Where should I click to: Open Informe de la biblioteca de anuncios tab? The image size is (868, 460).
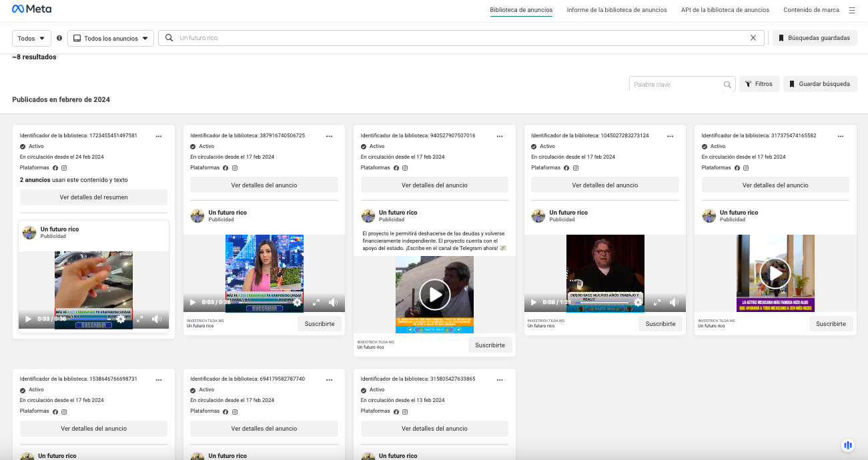pos(616,10)
